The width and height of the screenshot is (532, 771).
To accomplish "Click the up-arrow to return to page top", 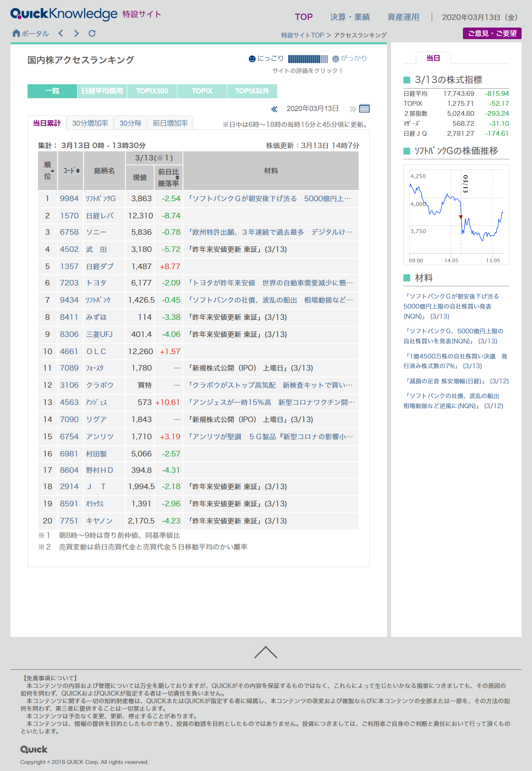I will point(266,652).
